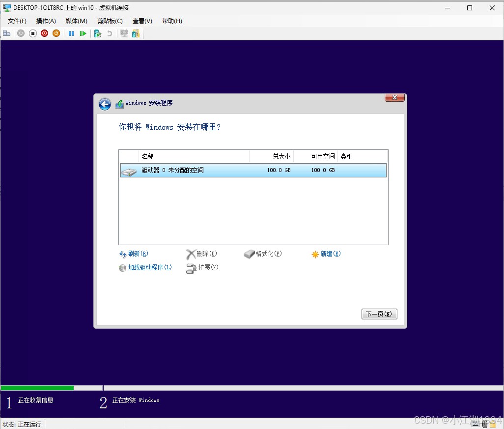Viewport: 504px width, 429px height.
Task: Click the 扩展(X) link text
Action: pyautogui.click(x=208, y=267)
